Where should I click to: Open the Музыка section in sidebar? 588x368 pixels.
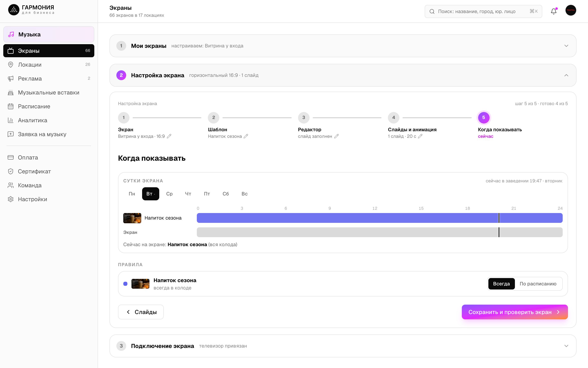pyautogui.click(x=49, y=34)
